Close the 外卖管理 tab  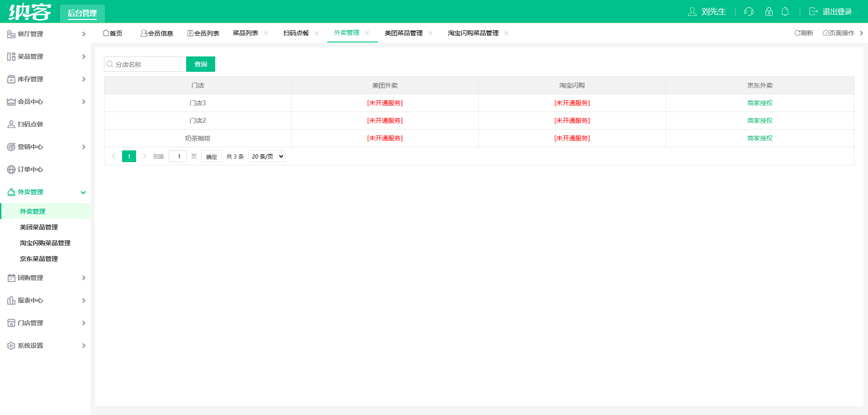[x=367, y=33]
